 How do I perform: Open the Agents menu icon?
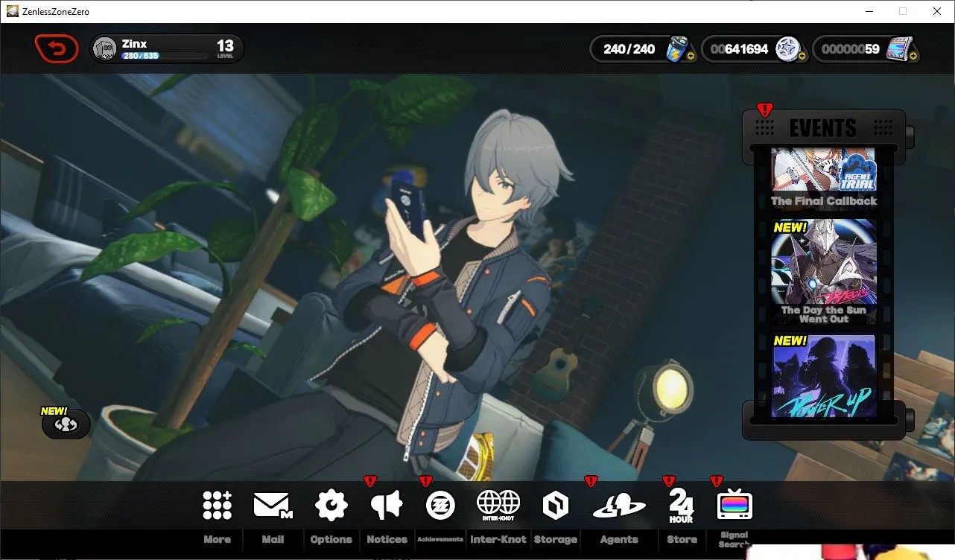point(619,506)
